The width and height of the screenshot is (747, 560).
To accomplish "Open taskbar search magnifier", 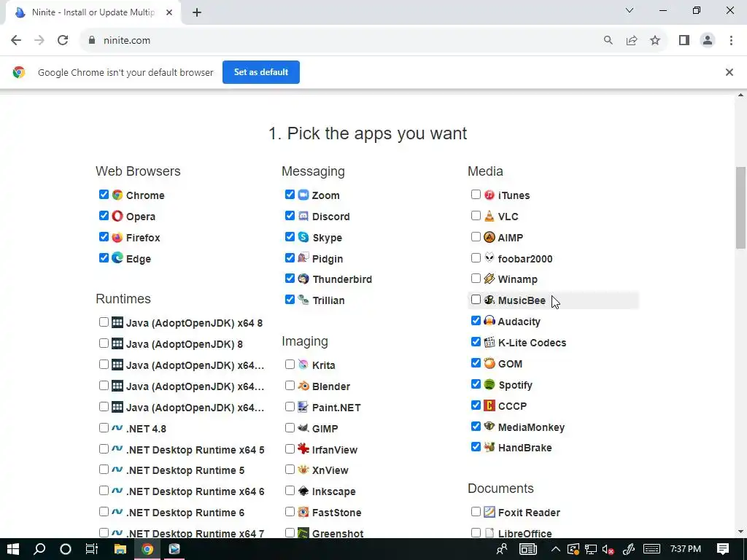I will point(39,549).
